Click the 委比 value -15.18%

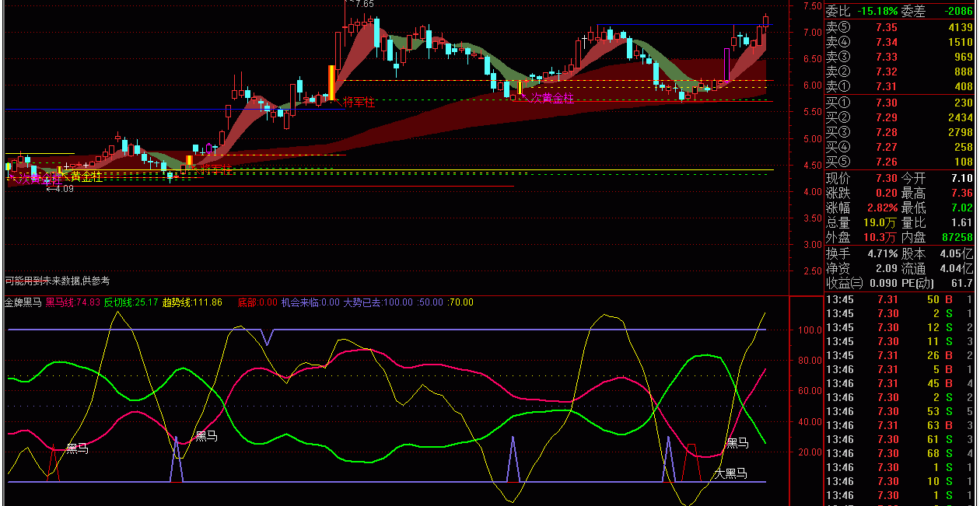(x=878, y=11)
